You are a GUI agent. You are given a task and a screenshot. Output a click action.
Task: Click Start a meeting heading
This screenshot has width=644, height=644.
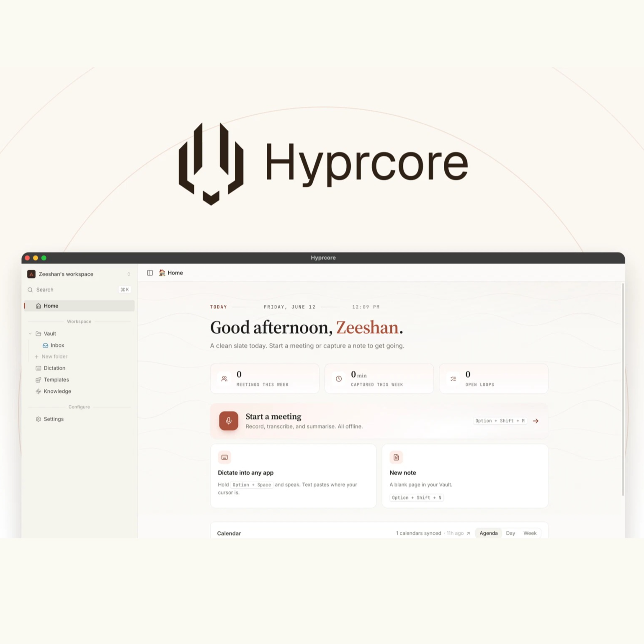[273, 417]
